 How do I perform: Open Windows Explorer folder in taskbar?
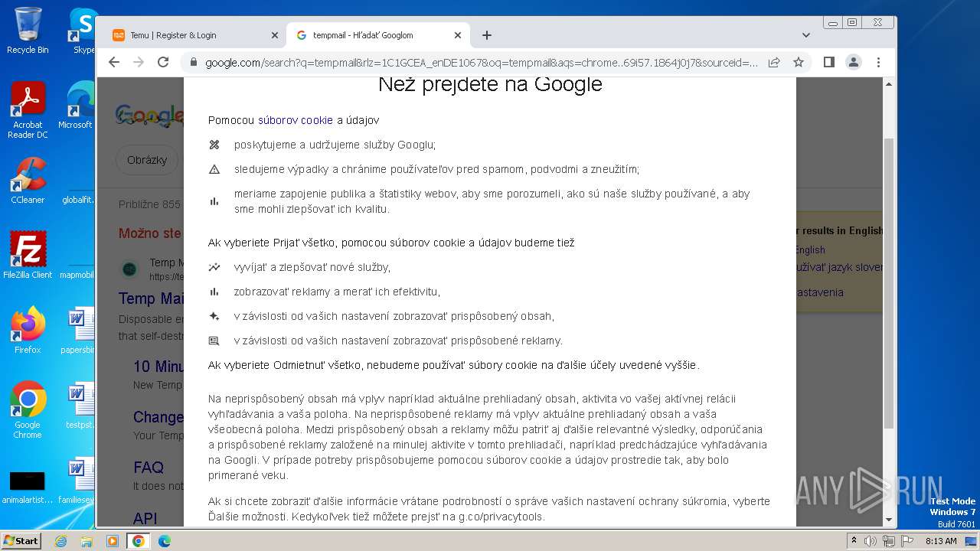point(87,541)
